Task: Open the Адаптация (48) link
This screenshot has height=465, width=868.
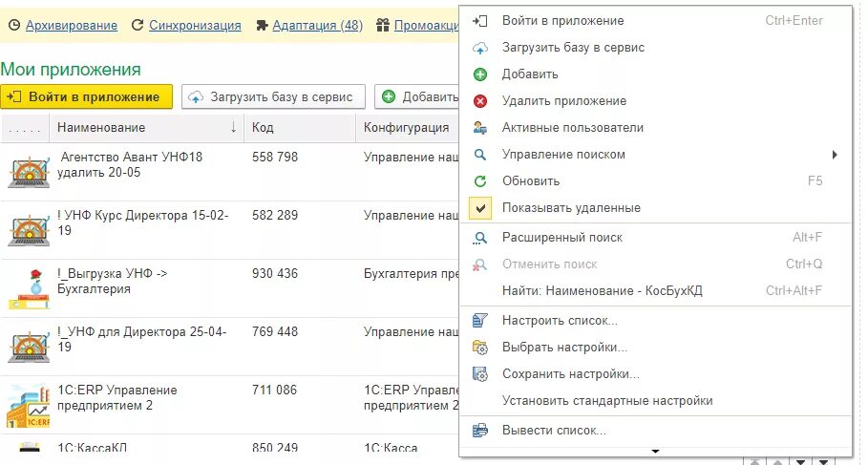Action: coord(318,26)
